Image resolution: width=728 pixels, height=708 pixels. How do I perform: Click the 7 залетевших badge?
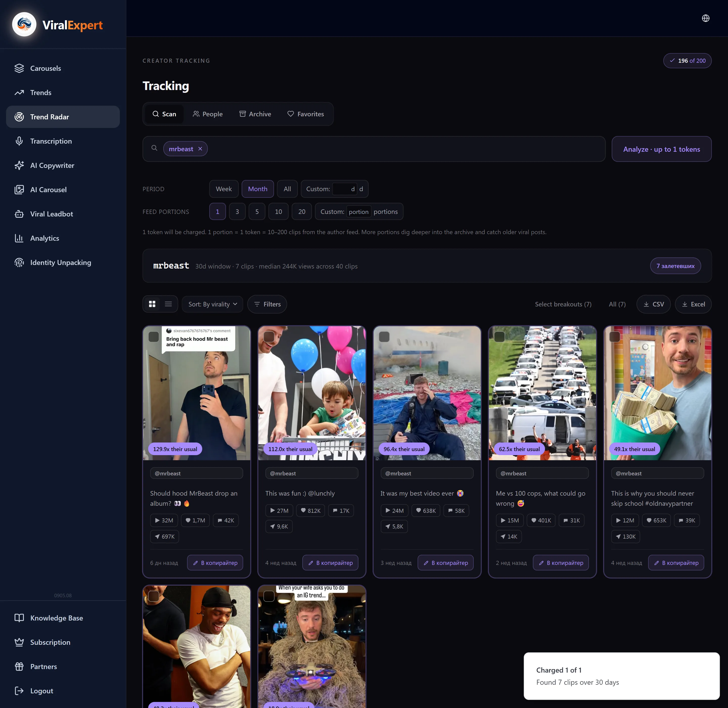coord(675,266)
